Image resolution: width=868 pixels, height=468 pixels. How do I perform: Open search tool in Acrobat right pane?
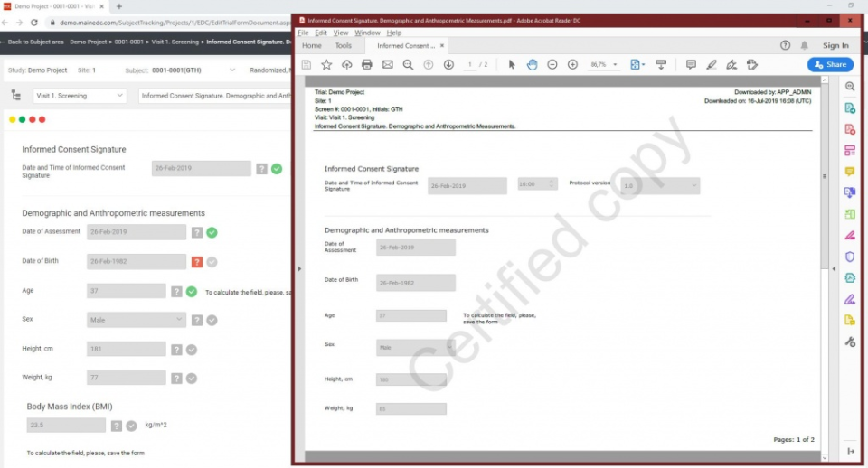pyautogui.click(x=850, y=87)
